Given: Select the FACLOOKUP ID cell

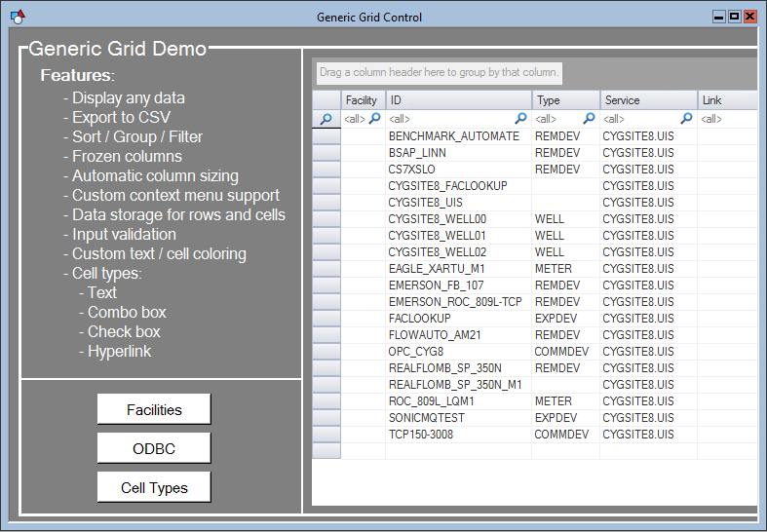Looking at the screenshot, I should point(458,319).
